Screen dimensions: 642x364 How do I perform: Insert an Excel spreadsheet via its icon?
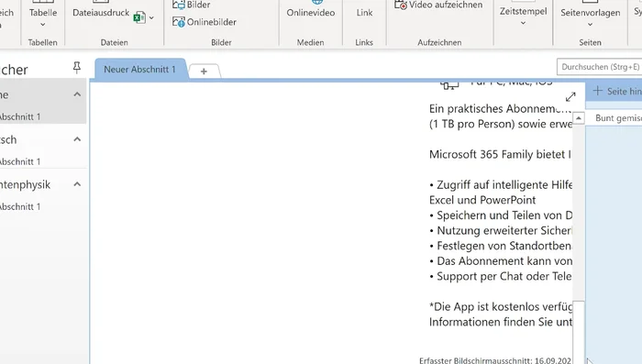point(139,17)
